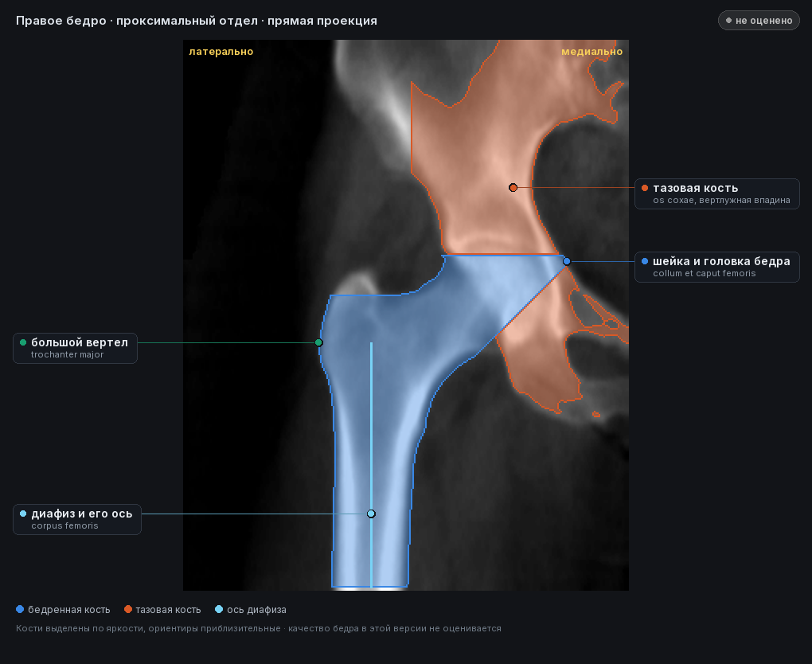Click the "латерально" orientation label

coord(221,51)
